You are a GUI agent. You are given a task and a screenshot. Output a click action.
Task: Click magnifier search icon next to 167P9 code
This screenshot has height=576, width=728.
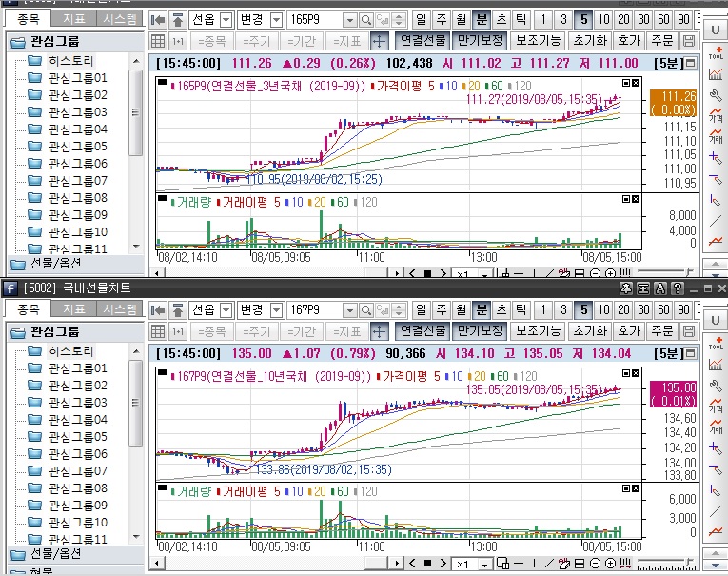[365, 310]
